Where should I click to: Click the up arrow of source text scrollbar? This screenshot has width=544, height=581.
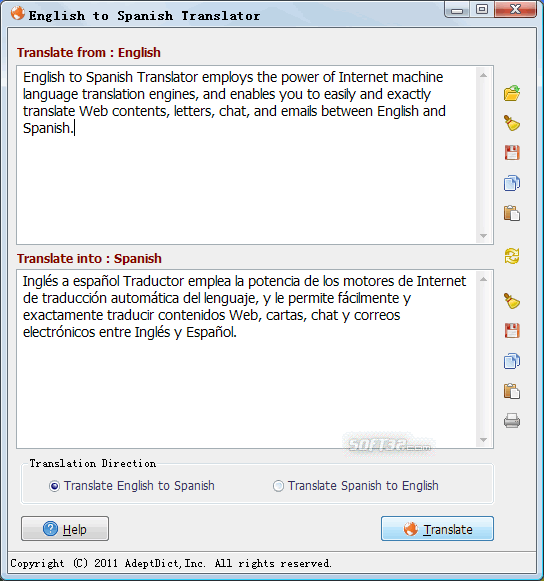pyautogui.click(x=483, y=75)
